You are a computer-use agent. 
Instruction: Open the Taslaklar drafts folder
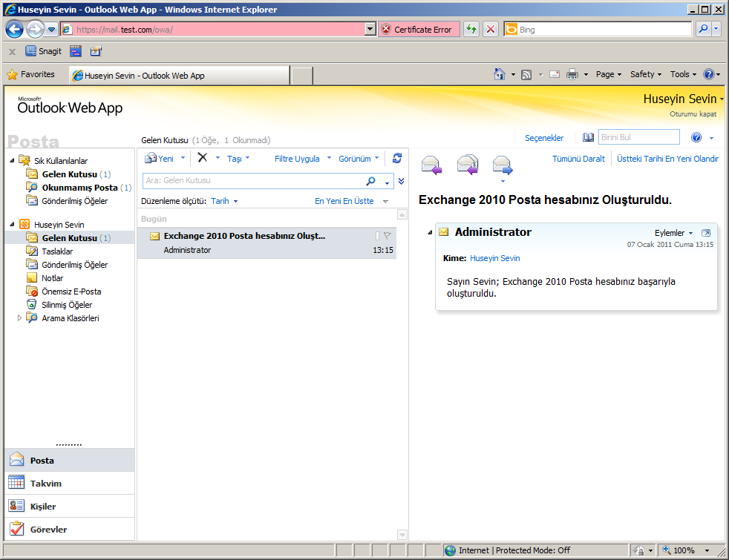pyautogui.click(x=57, y=251)
